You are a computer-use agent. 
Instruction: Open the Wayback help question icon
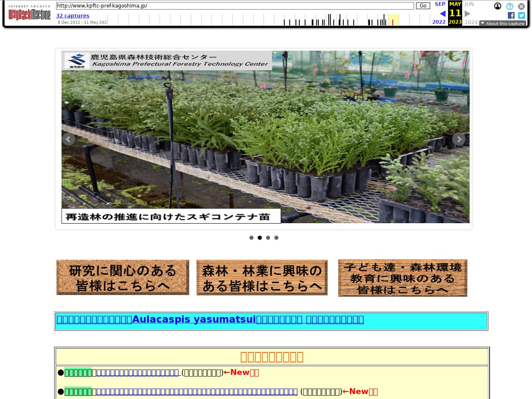tap(510, 6)
